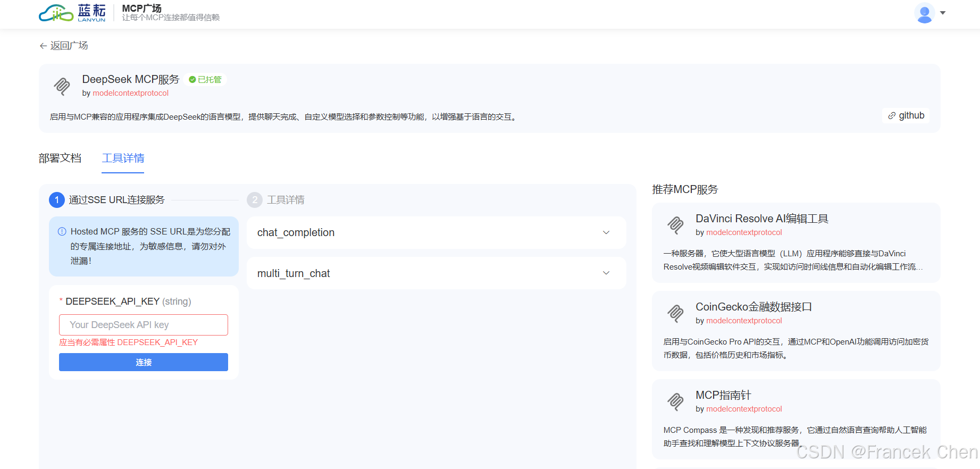Click the MCP广场 header title
This screenshot has width=980, height=469.
pyautogui.click(x=141, y=9)
